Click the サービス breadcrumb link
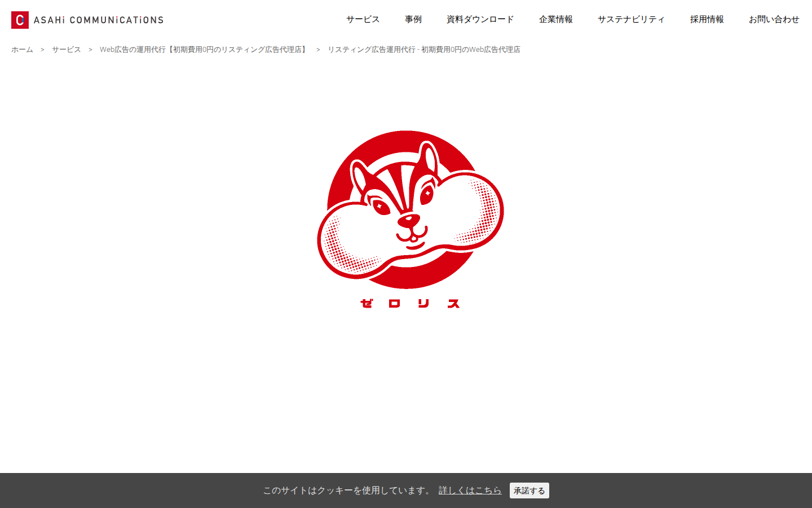812x508 pixels. coord(67,50)
